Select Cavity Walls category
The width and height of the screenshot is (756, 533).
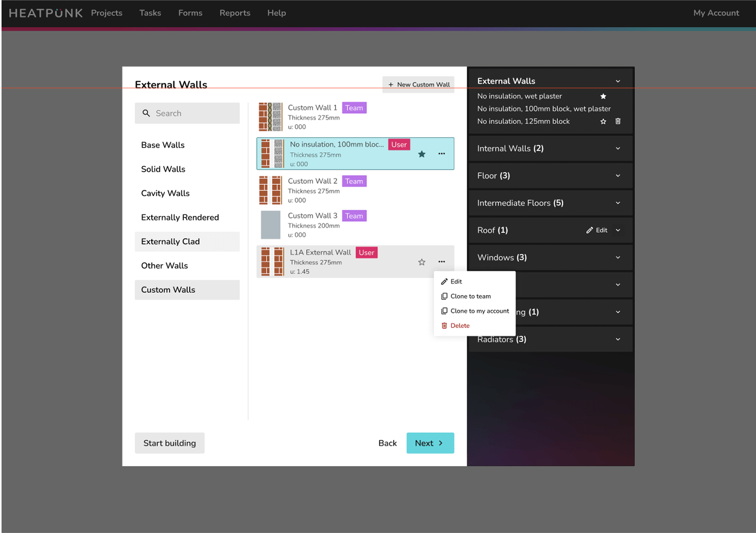point(187,193)
